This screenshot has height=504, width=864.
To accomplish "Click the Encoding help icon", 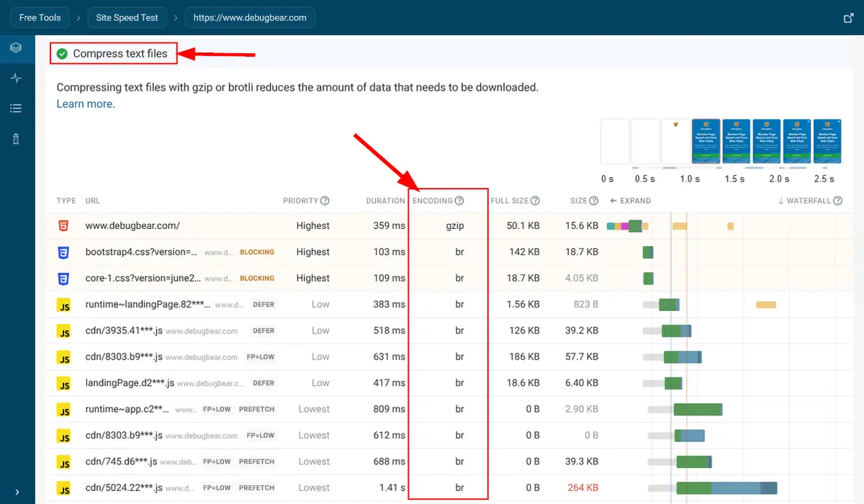I will (459, 201).
